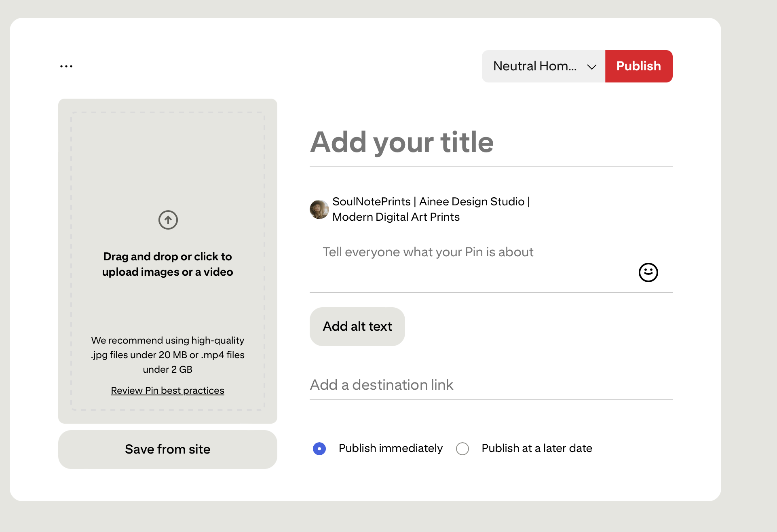Image resolution: width=777 pixels, height=532 pixels.
Task: Click the Publish at a later date label
Action: tap(537, 448)
